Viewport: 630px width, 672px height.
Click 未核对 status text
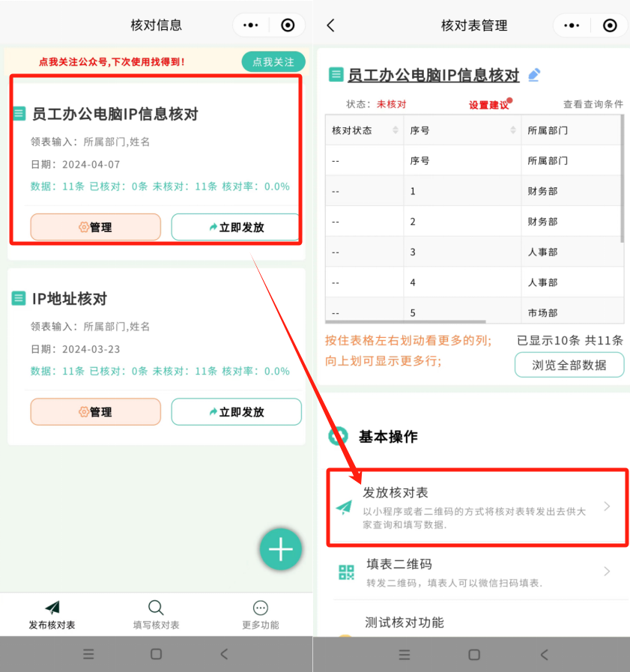[391, 104]
